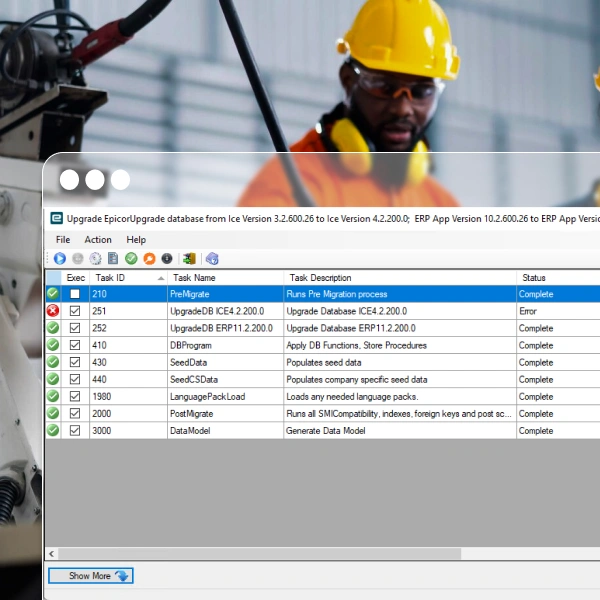Viewport: 600px width, 600px height.
Task: Click the red error icon on row 251
Action: click(x=53, y=311)
